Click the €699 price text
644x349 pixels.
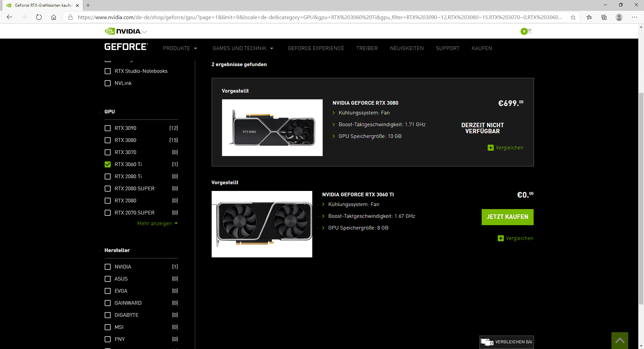(511, 103)
